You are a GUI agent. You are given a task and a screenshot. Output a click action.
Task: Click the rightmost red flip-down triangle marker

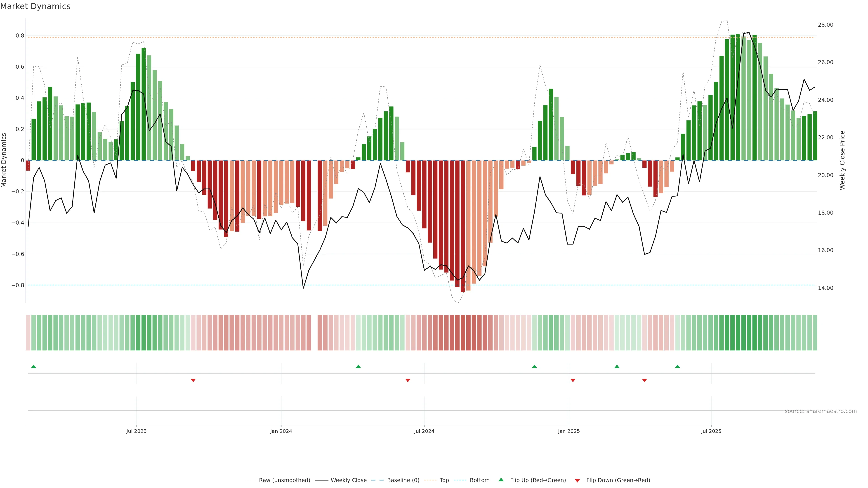tap(644, 380)
